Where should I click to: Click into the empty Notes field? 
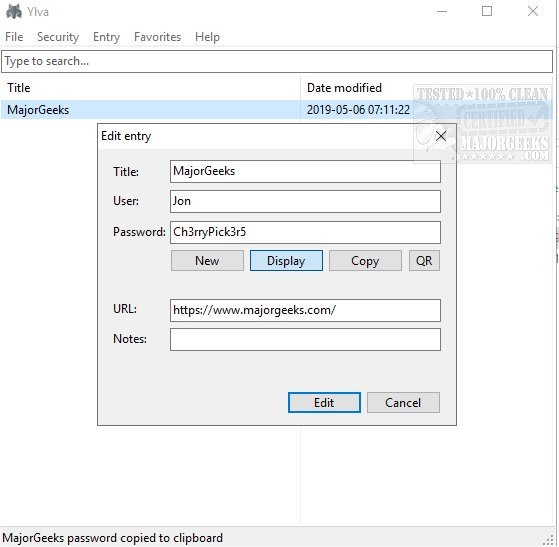click(x=305, y=339)
